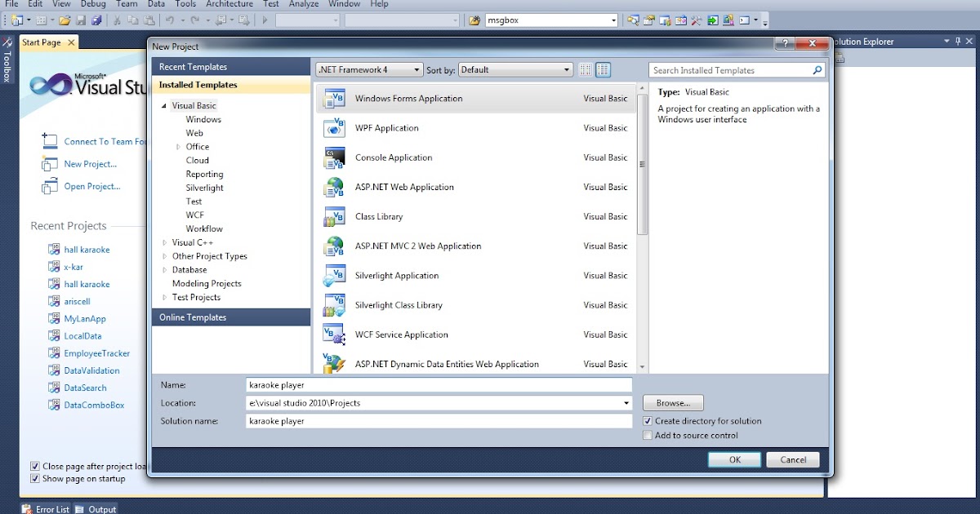Viewport: 980px width, 514px height.
Task: Click the Search Installed Templates field
Action: 729,70
